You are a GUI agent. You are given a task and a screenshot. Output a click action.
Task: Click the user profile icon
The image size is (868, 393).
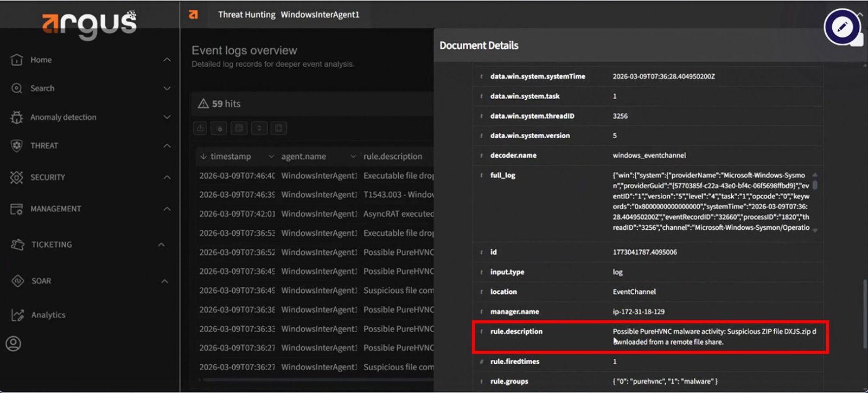14,344
